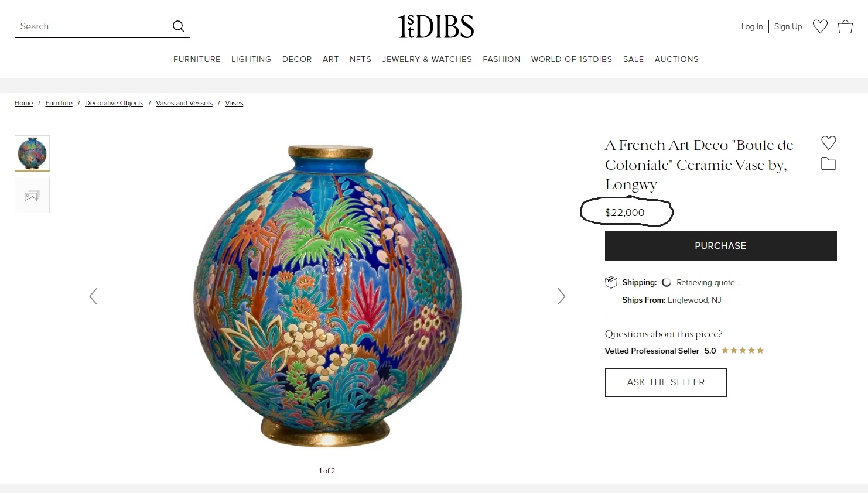868x493 pixels.
Task: Open favorites heart icon in header
Action: point(820,26)
